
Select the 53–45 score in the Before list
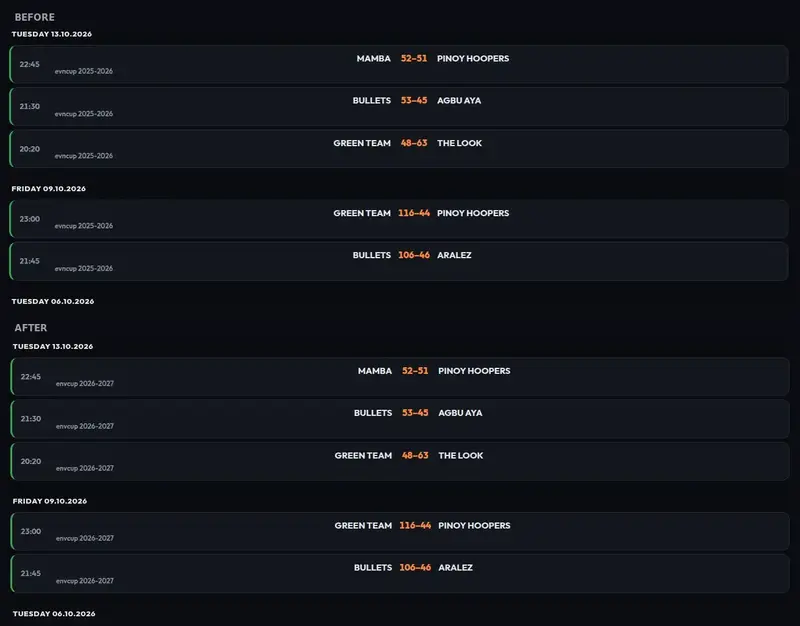(414, 101)
